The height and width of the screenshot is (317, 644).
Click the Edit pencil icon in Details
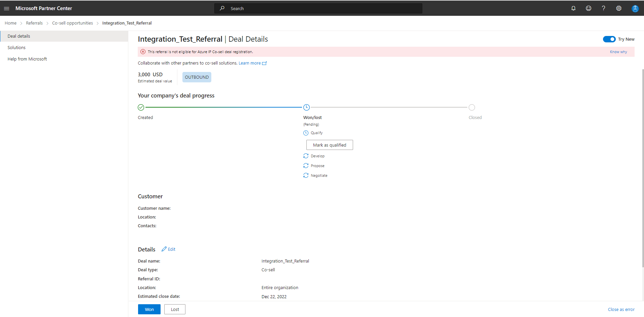(164, 249)
